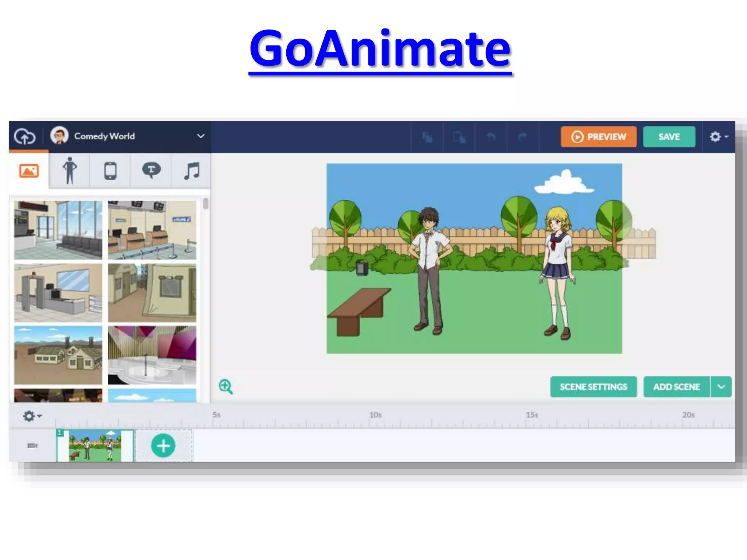Select the Text speech bubble tab

pos(151,171)
